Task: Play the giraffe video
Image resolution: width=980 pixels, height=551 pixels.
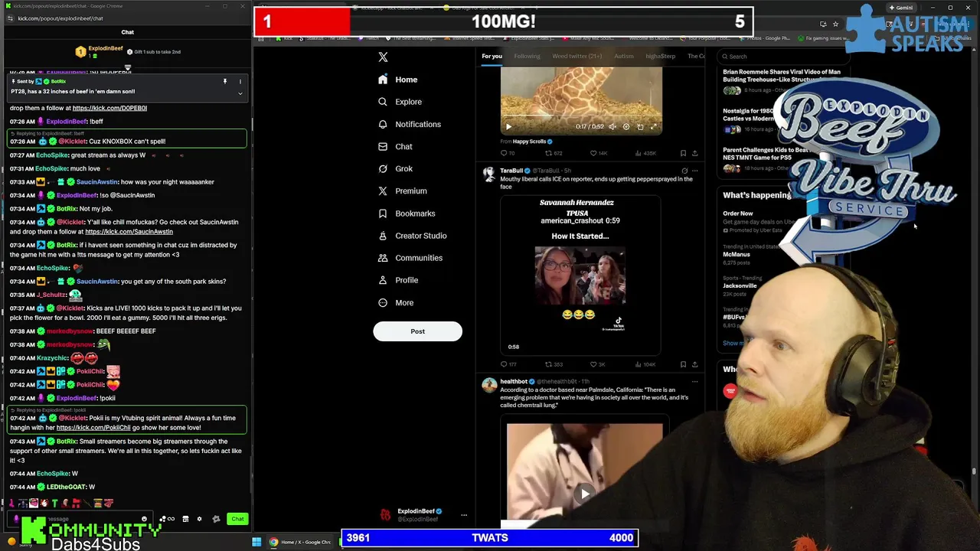Action: click(x=508, y=126)
